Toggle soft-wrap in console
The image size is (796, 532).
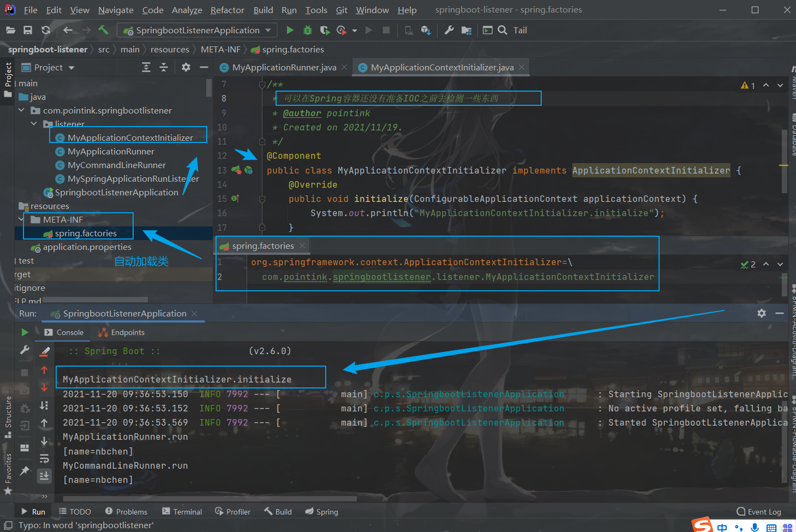(x=44, y=458)
